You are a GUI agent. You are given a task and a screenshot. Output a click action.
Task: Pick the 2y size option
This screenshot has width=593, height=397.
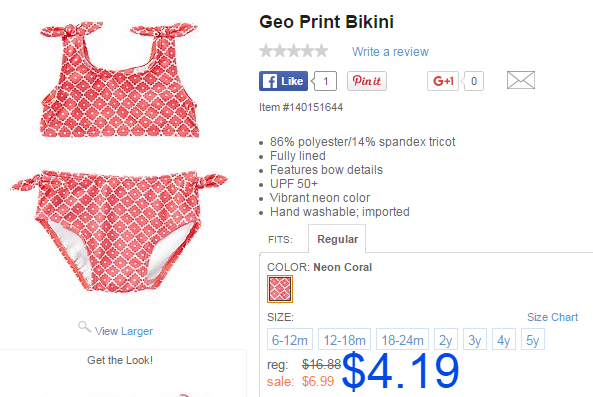pyautogui.click(x=446, y=340)
